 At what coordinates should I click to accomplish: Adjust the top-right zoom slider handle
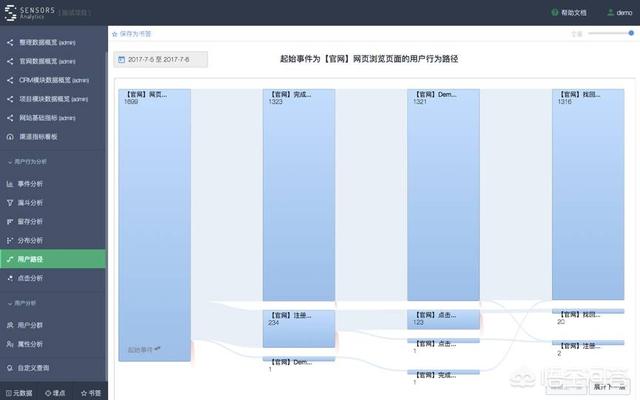point(631,33)
